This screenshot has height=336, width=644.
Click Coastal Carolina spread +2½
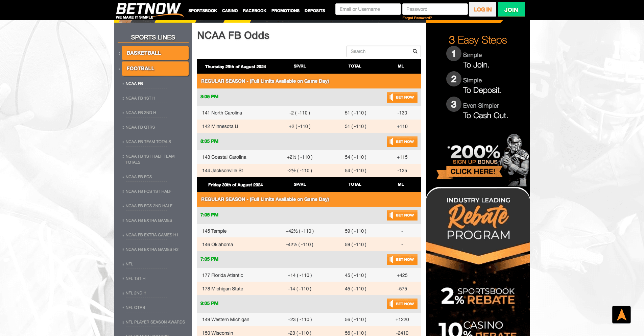[300, 157]
